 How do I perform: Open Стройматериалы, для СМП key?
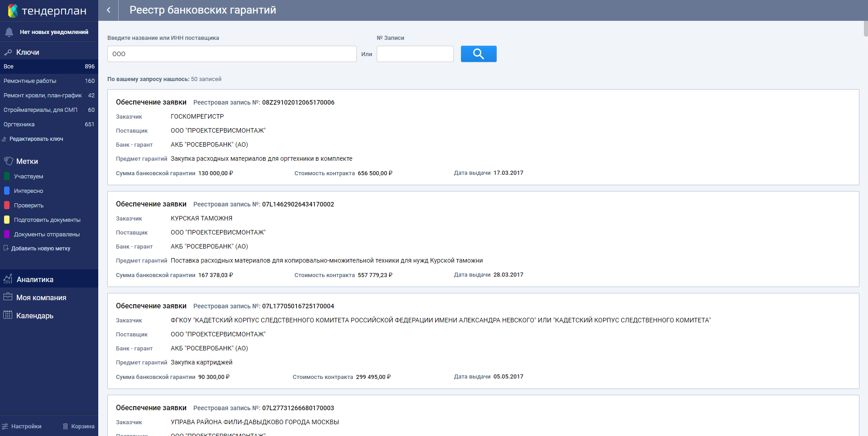pyautogui.click(x=49, y=110)
